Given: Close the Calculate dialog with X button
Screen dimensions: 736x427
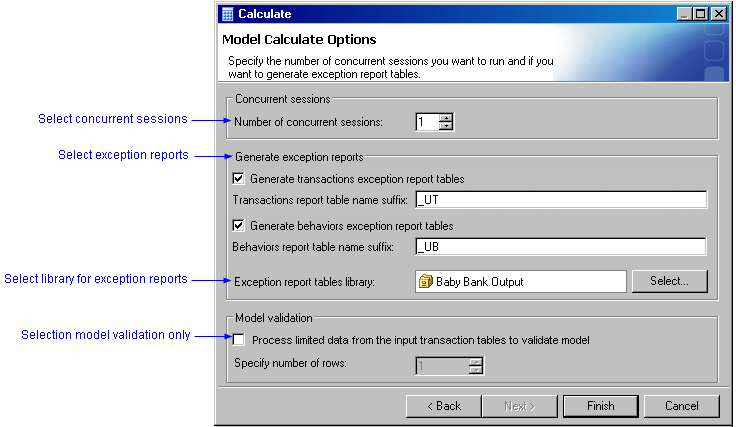Looking at the screenshot, I should pyautogui.click(x=719, y=14).
